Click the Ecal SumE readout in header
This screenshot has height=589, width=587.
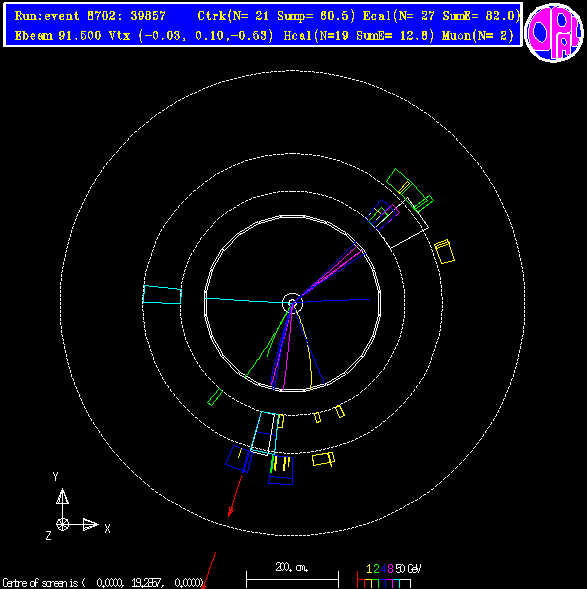[442, 16]
